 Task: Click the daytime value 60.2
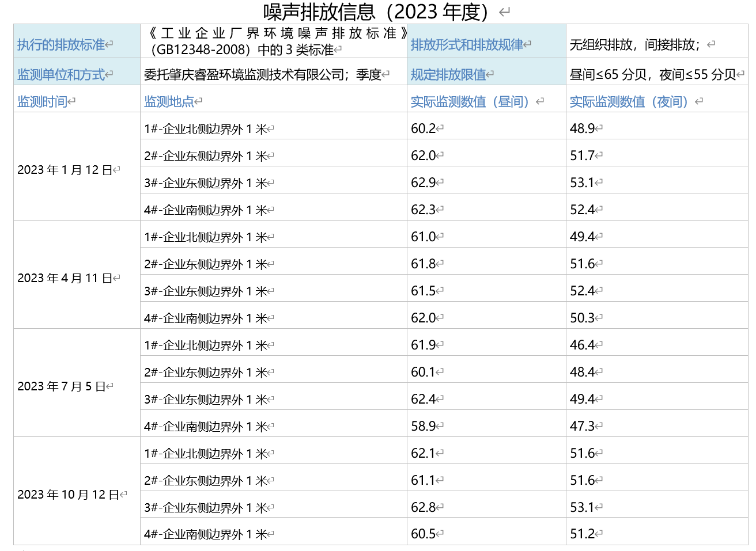pyautogui.click(x=423, y=128)
